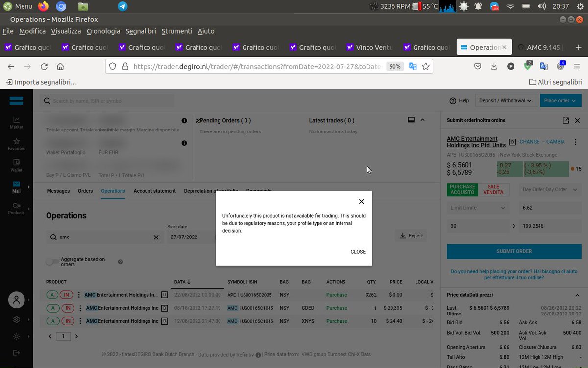Click the CLOSE button in dialog
The width and height of the screenshot is (588, 368).
[x=358, y=252]
